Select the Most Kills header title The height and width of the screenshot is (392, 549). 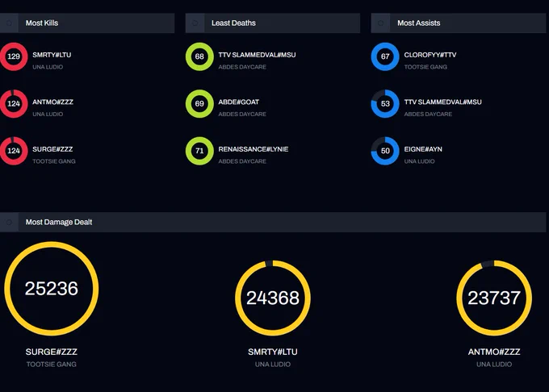click(42, 23)
